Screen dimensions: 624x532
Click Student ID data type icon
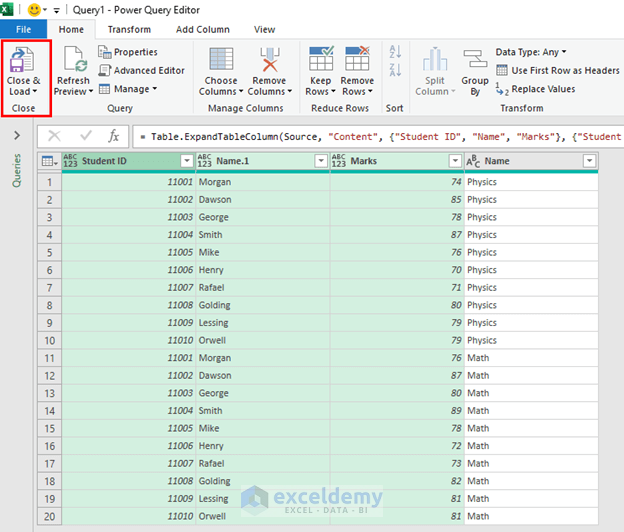[70, 161]
